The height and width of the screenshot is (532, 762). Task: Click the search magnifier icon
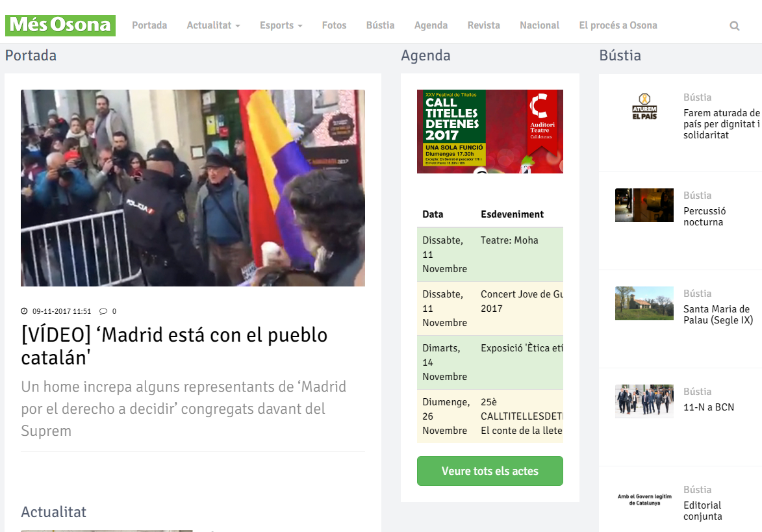coord(735,26)
